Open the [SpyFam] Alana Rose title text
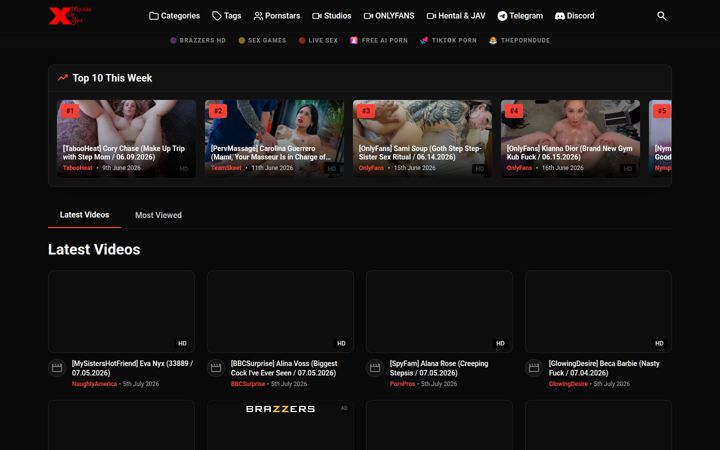This screenshot has width=720, height=450. [x=439, y=368]
